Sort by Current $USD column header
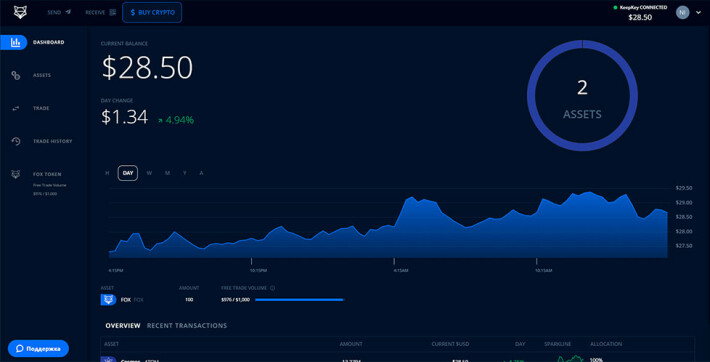The image size is (710, 362). [451, 344]
